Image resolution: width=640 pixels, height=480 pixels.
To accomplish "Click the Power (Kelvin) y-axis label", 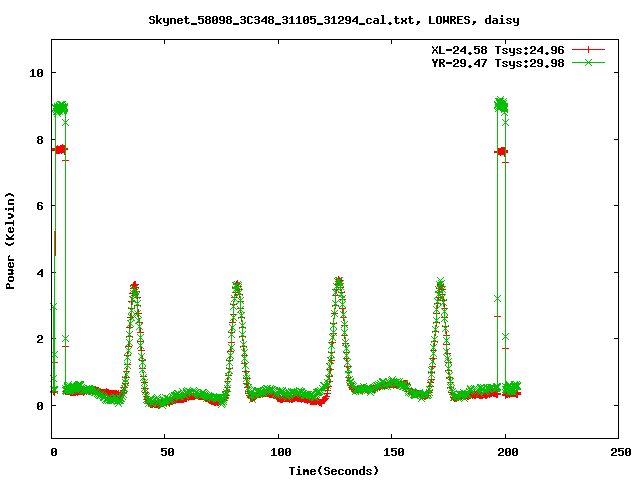I will click(10, 241).
